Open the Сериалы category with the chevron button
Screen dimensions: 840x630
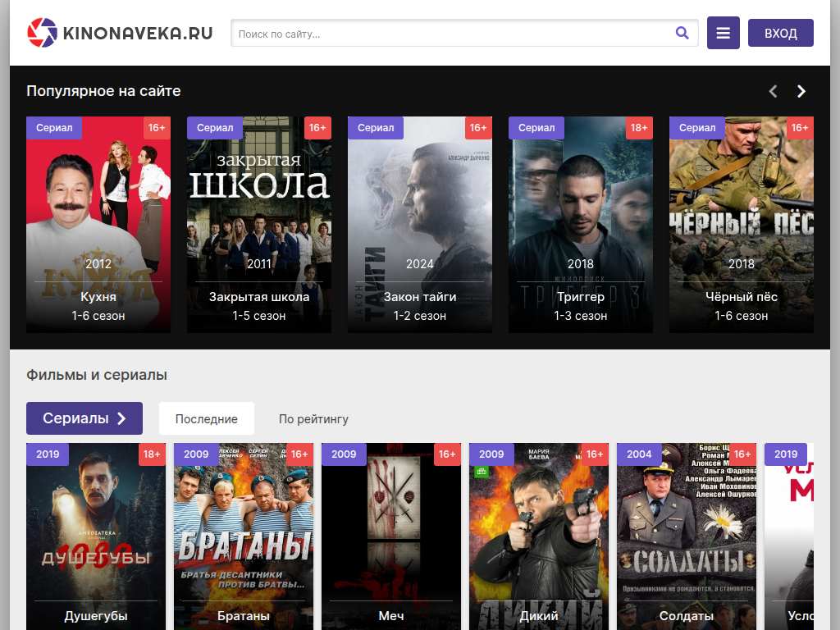coord(84,418)
